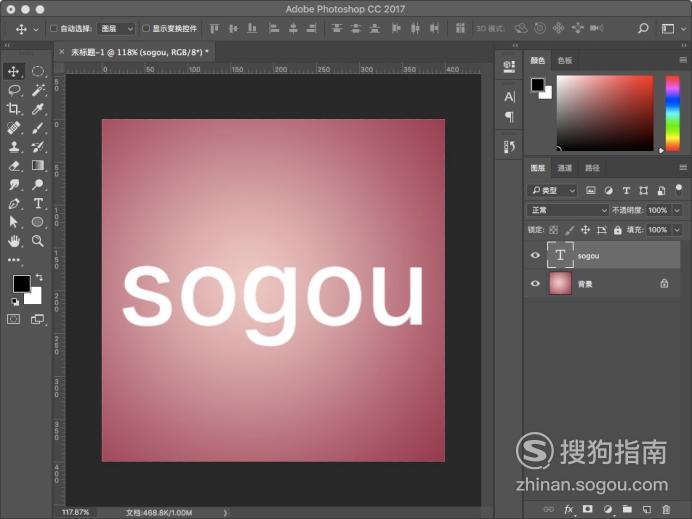Create a new adjustment layer
This screenshot has width=692, height=519.
click(608, 509)
